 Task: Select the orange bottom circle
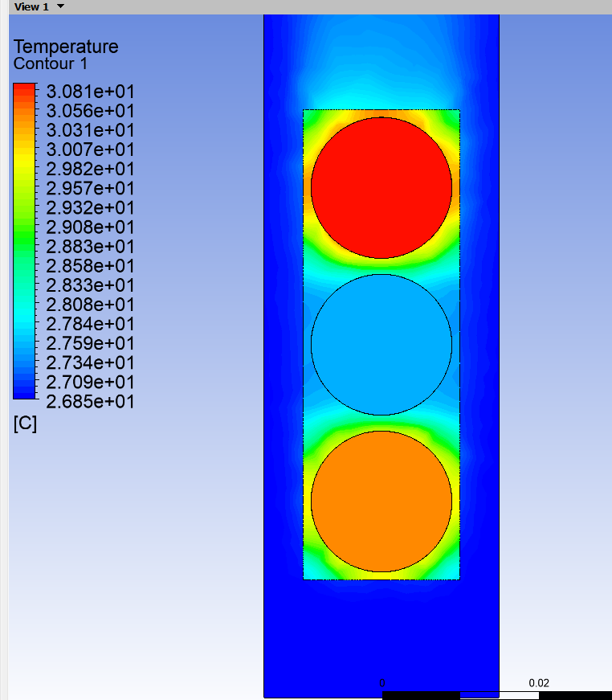point(381,501)
